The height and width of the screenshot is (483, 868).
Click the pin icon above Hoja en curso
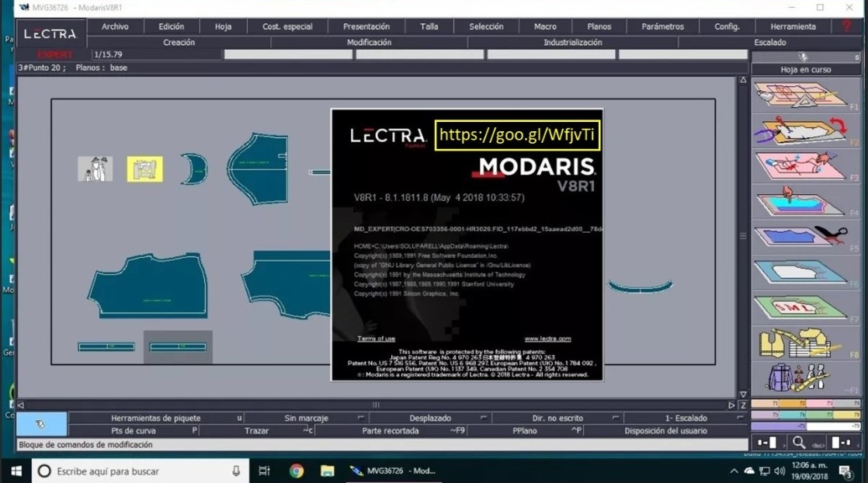click(803, 57)
